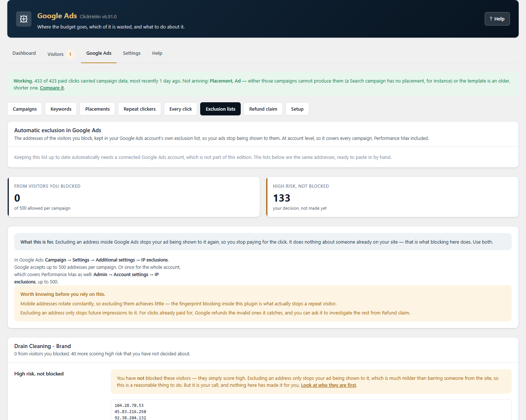This screenshot has width=526, height=420.
Task: Click the ClickHelm ship wheel logo icon
Action: click(24, 19)
